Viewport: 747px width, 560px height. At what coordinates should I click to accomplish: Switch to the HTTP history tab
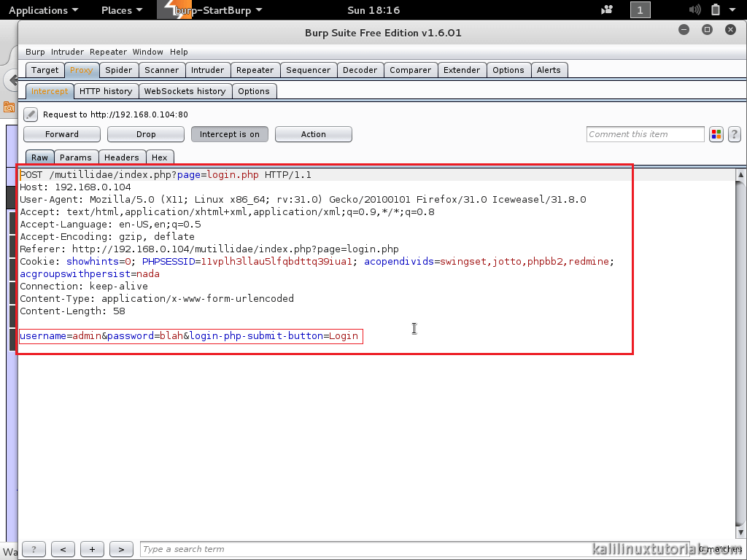tap(106, 91)
